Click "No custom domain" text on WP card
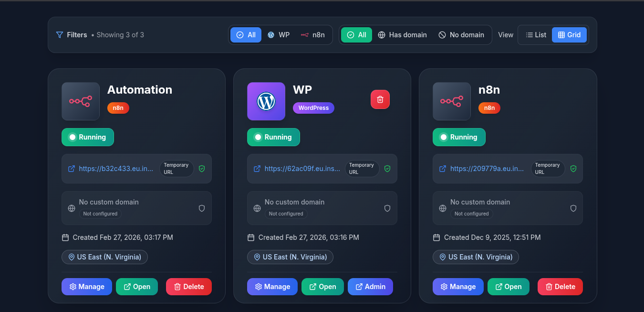The width and height of the screenshot is (644, 312). pyautogui.click(x=294, y=202)
